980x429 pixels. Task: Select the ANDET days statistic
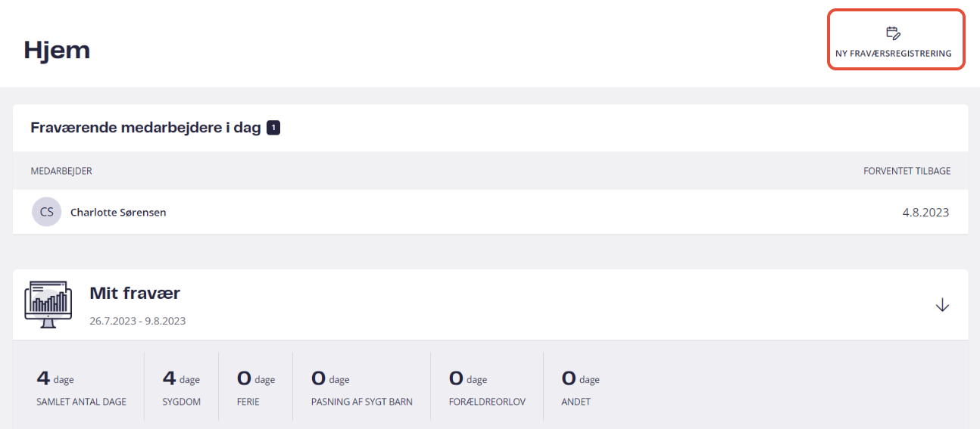580,387
